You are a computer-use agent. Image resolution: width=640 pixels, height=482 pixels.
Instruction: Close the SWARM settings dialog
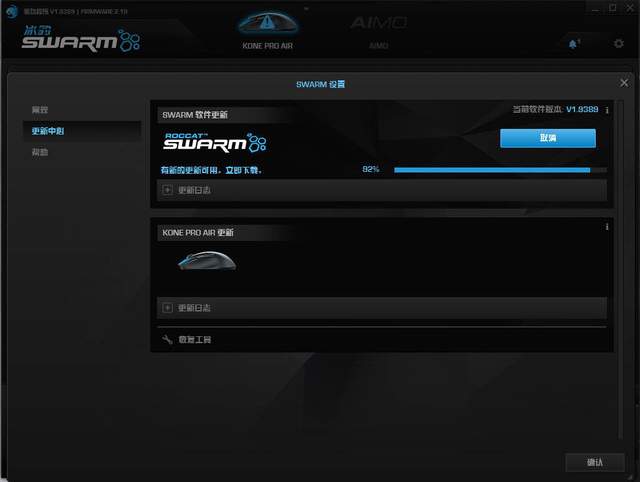coord(624,83)
